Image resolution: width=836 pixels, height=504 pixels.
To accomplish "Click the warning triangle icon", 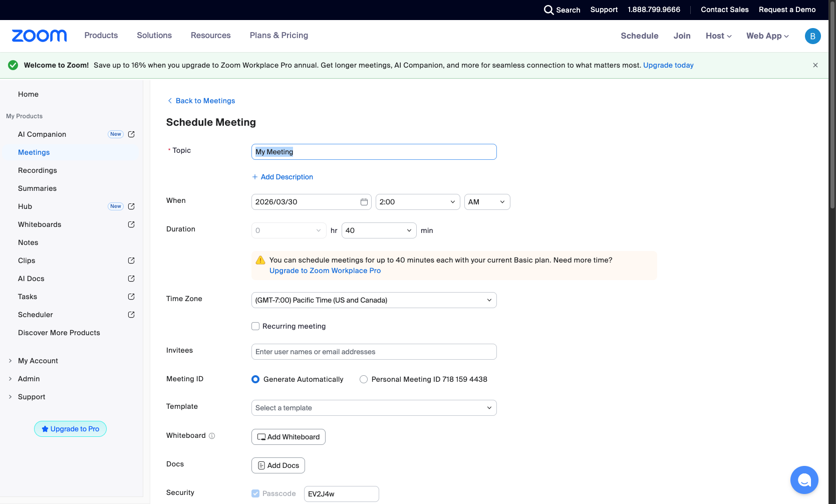I will click(x=260, y=260).
